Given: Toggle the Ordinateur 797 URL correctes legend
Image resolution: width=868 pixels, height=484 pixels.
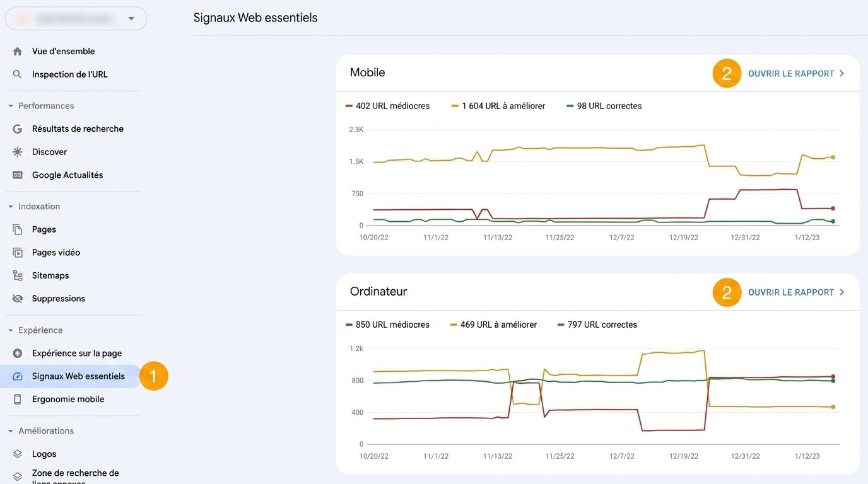Looking at the screenshot, I should click(597, 325).
